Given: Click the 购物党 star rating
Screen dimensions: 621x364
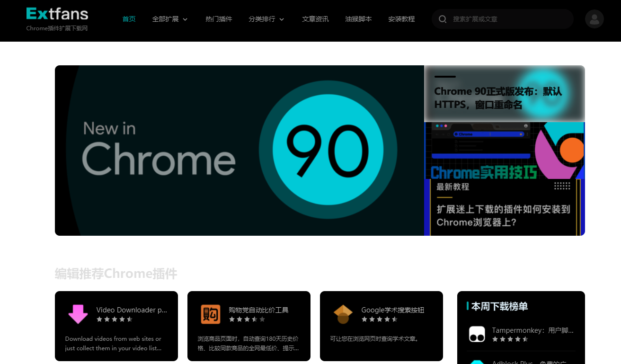Looking at the screenshot, I should [247, 320].
